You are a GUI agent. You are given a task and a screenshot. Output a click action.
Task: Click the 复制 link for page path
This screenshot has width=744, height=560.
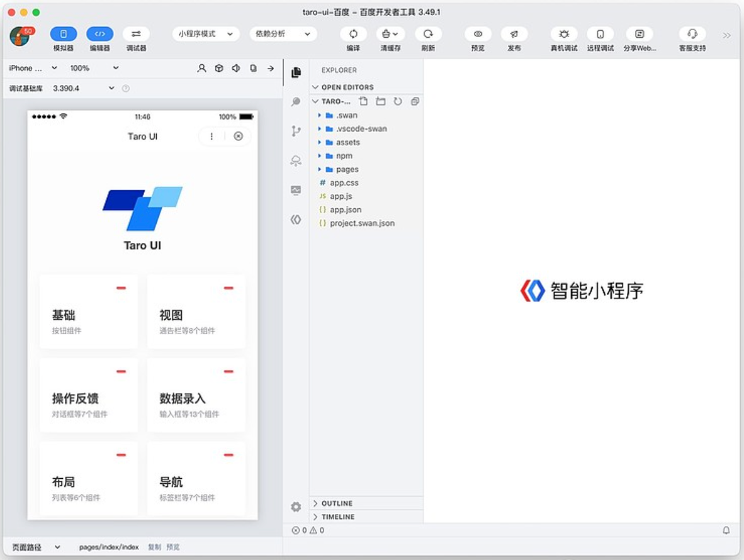tap(154, 547)
